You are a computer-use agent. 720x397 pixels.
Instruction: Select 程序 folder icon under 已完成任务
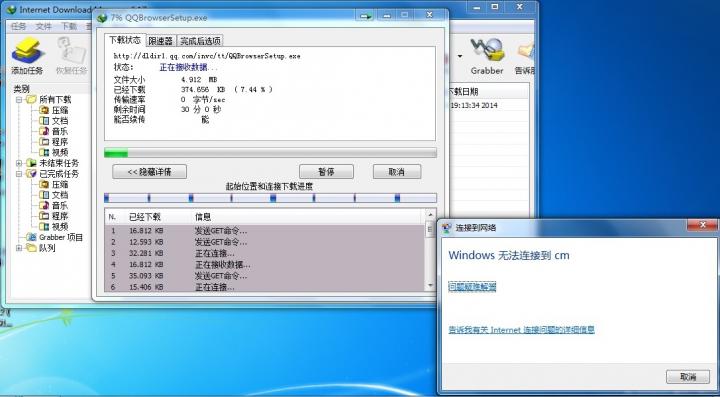44,216
